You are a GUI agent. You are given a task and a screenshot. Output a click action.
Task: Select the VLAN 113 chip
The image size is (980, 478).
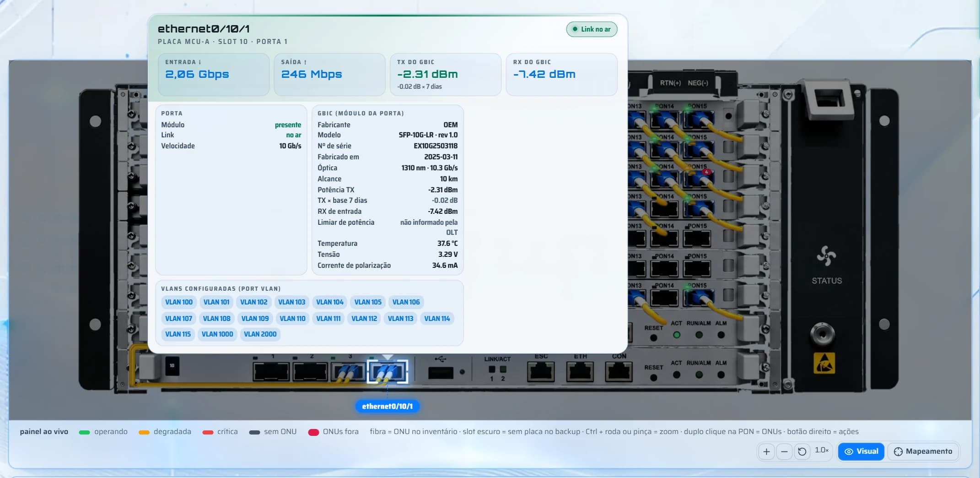coord(401,319)
